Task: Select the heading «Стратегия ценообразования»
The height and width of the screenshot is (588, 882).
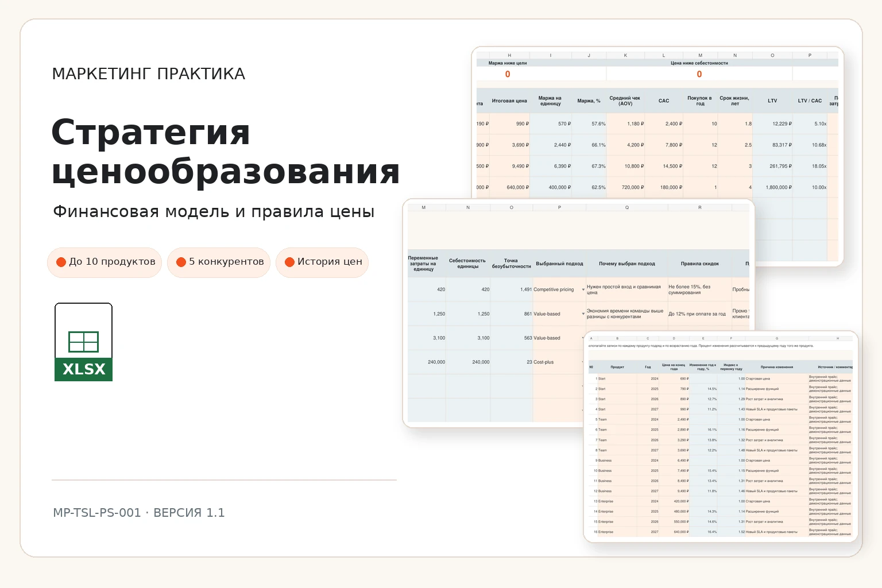Action: 225,152
